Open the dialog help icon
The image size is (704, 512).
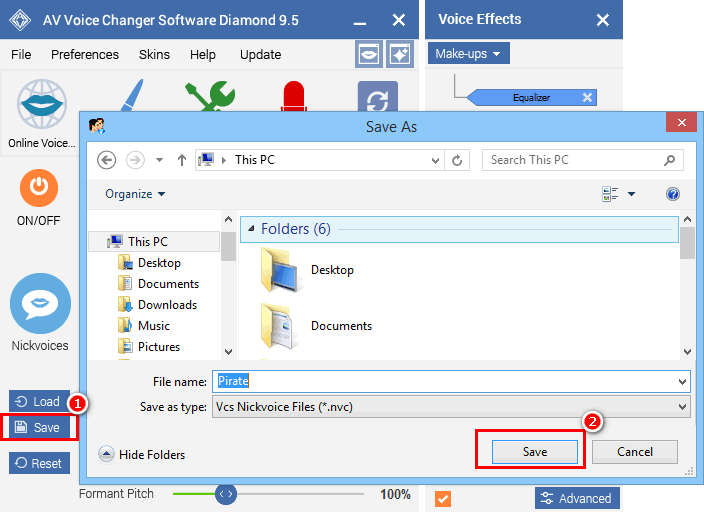673,194
